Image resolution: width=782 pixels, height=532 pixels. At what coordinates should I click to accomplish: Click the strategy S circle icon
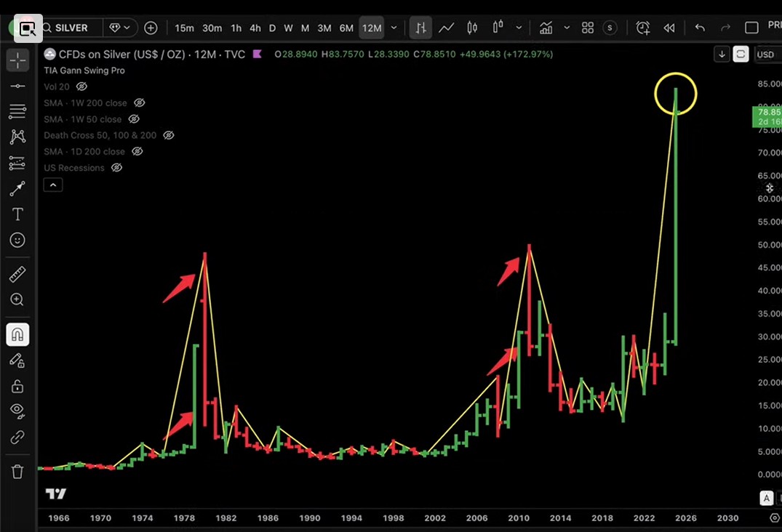point(610,28)
